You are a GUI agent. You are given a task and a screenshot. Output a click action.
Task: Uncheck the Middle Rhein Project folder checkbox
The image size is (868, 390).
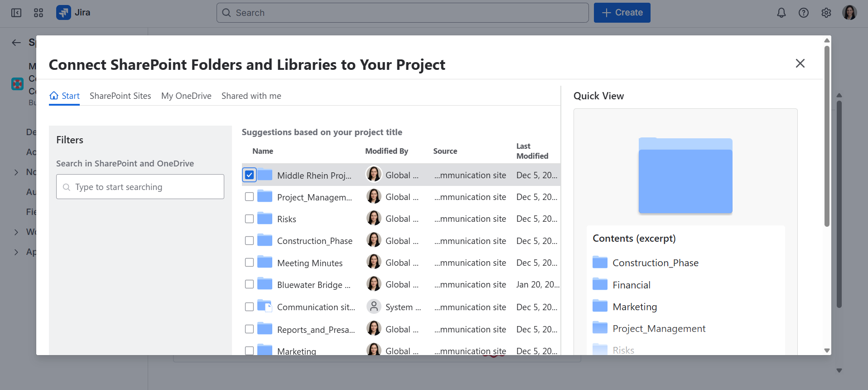249,175
